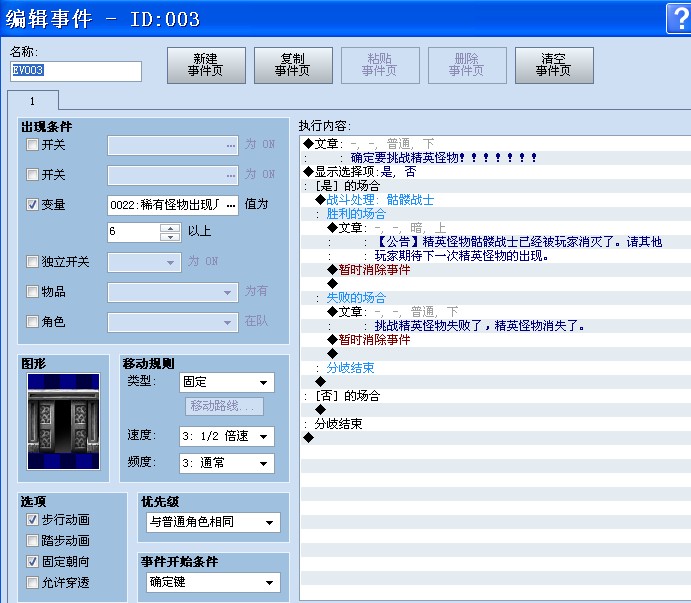Click the 粘贴事件页 button
The height and width of the screenshot is (603, 691).
pos(380,65)
